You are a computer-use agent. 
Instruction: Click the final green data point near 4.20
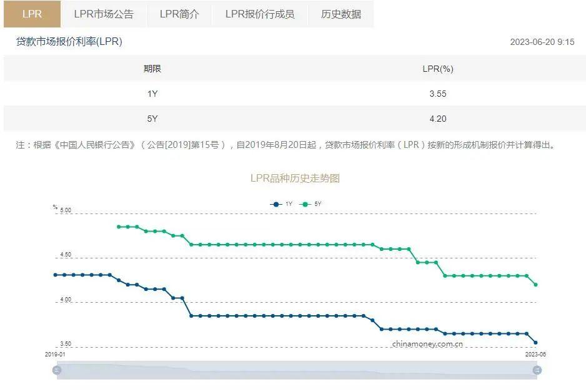pos(535,284)
